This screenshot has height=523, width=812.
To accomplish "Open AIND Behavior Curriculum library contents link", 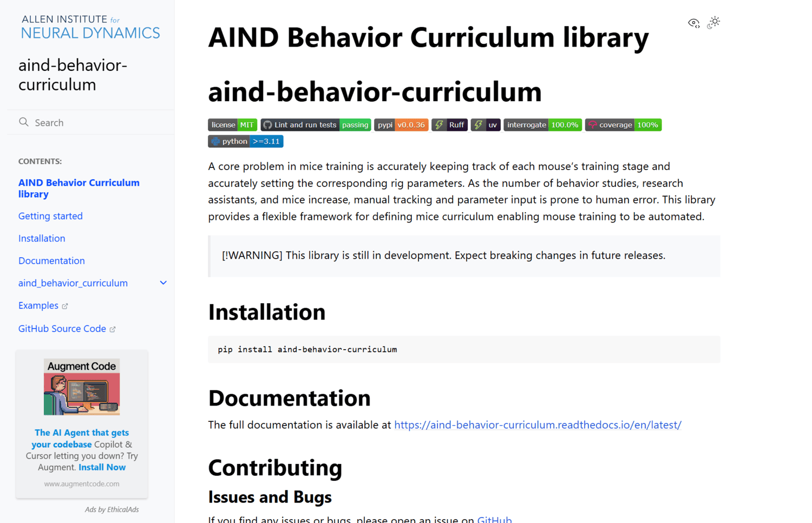I will point(79,188).
